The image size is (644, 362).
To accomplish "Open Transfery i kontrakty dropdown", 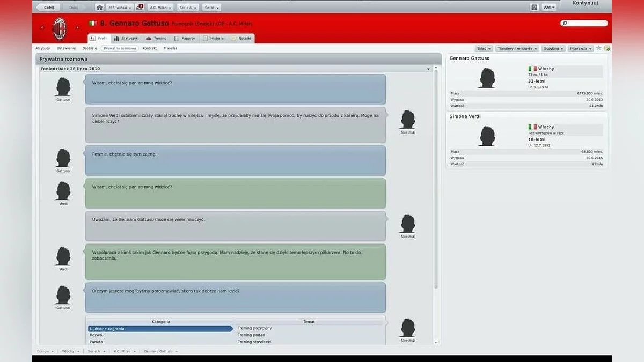I will [517, 48].
